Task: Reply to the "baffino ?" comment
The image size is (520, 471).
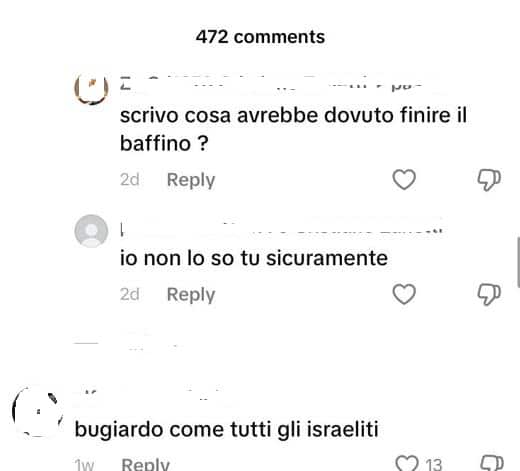Action: (x=191, y=180)
